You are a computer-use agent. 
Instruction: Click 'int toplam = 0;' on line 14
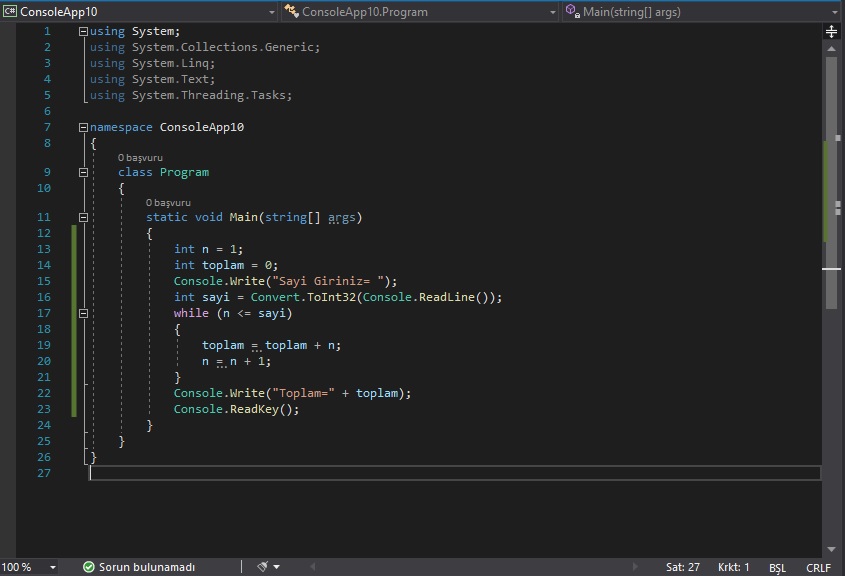tap(226, 265)
